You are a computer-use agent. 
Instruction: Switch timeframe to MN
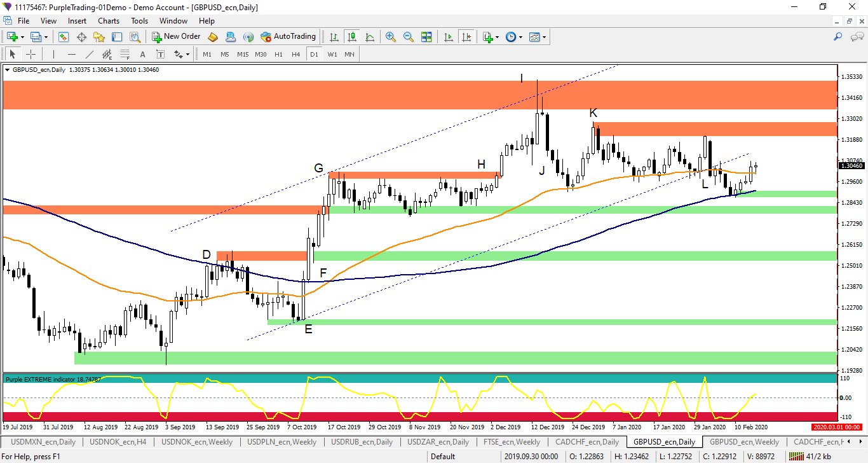point(349,54)
